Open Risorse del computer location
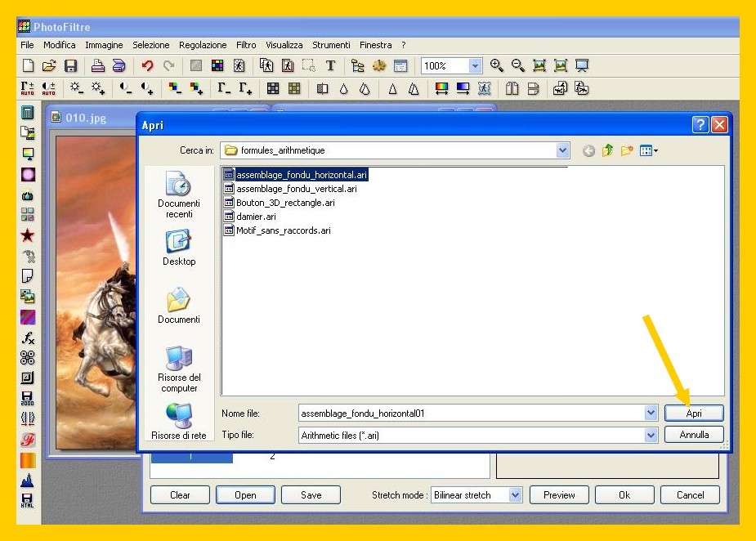Screen dimensions: 756x541 coord(179,368)
